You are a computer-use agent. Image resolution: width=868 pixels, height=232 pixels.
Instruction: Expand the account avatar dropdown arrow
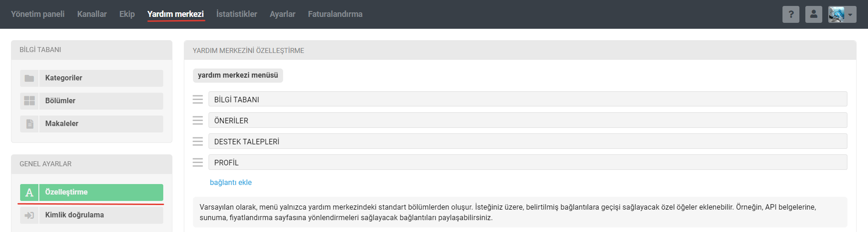[850, 15]
